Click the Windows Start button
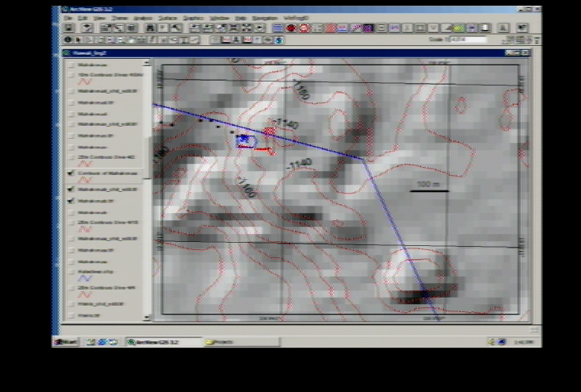 coord(66,342)
